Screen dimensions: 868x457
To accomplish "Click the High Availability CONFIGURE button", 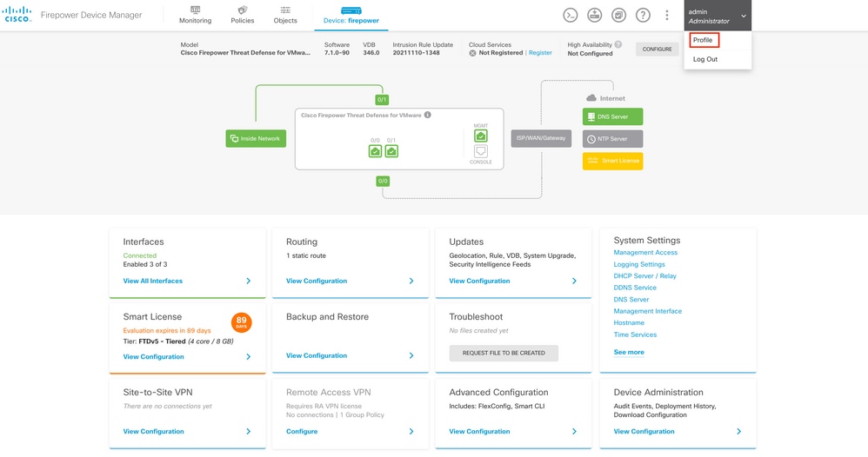I will pyautogui.click(x=658, y=50).
